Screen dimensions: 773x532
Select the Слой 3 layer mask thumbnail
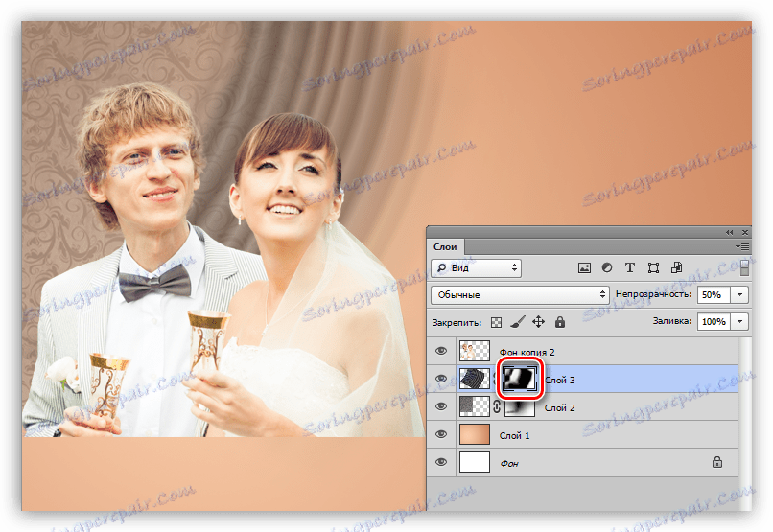point(519,379)
